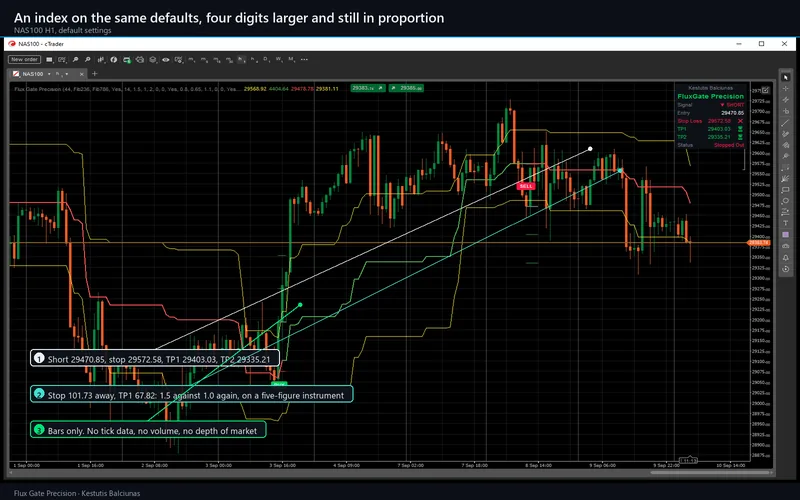
Task: Open the cBots icon with green badge
Action: point(127,59)
